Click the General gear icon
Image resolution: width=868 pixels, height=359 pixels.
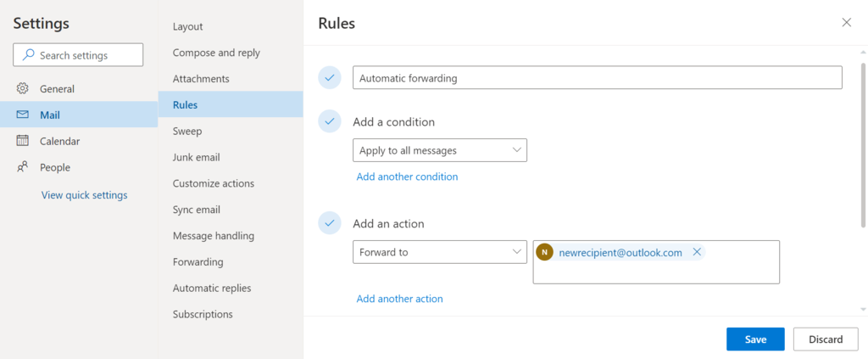[23, 88]
